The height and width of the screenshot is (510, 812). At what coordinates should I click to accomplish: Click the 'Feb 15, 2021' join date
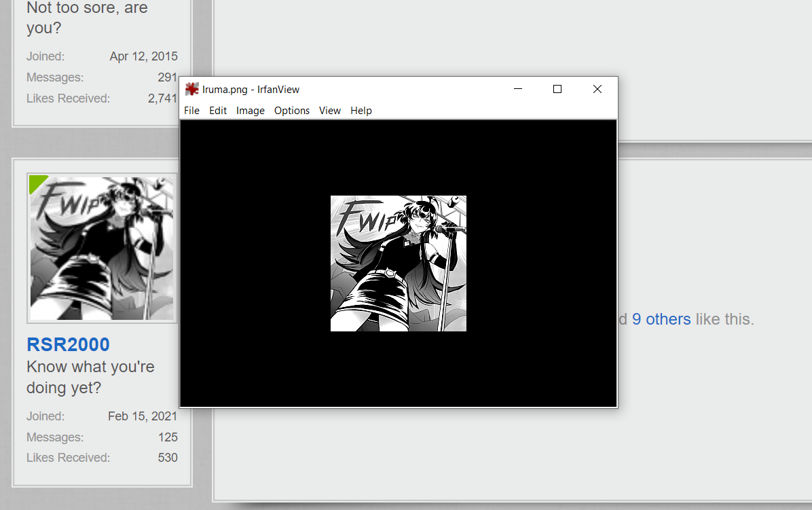(143, 416)
